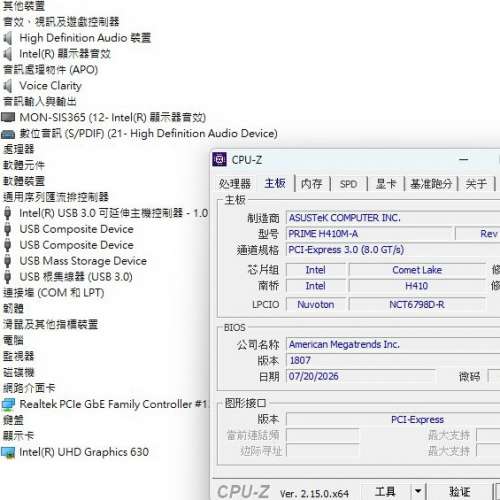Viewport: 500px width, 500px height.
Task: Click the Voice Clarity speaker icon
Action: click(7, 86)
